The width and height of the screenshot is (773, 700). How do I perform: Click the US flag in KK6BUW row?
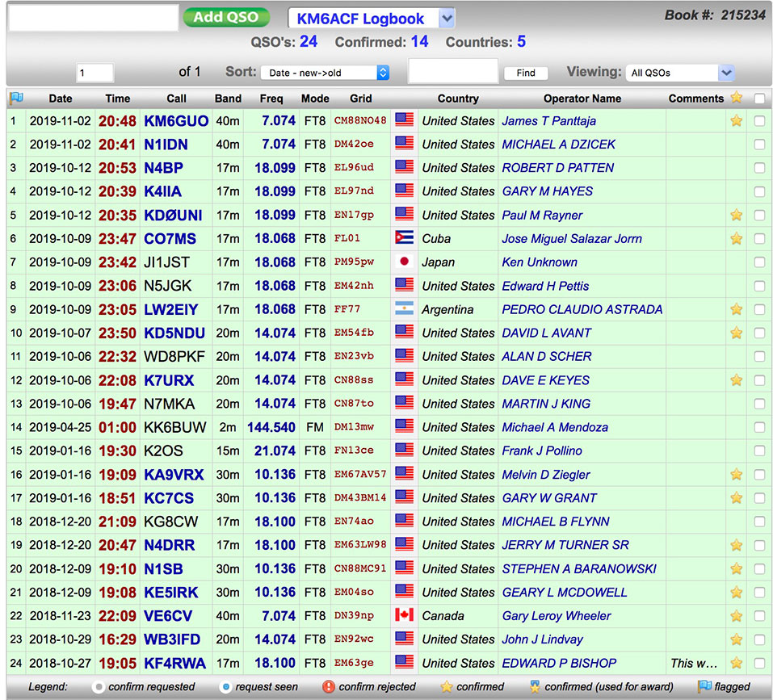click(404, 426)
